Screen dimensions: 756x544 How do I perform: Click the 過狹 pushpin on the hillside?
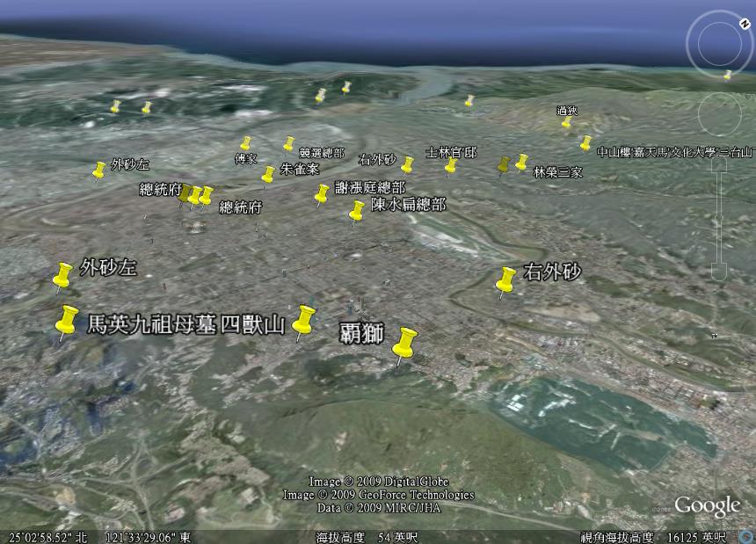pos(567,122)
